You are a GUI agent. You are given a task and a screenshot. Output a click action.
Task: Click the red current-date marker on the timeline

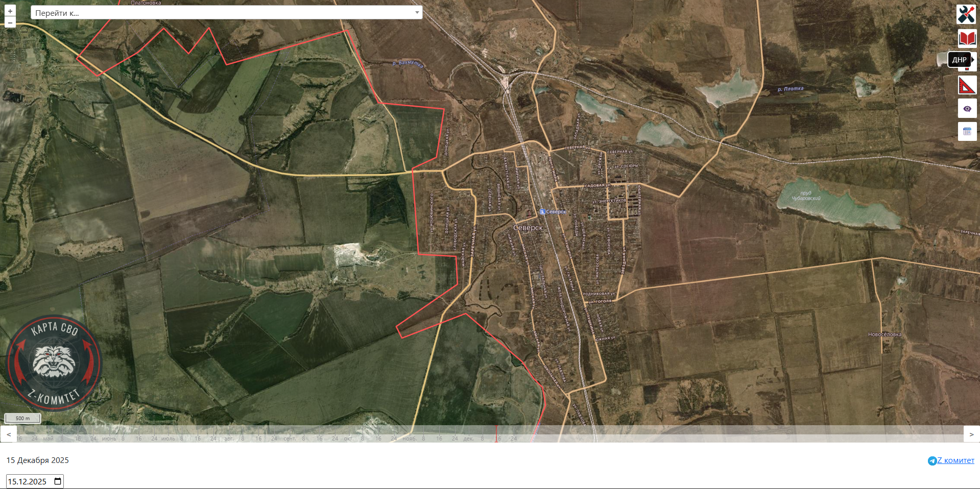[496, 434]
